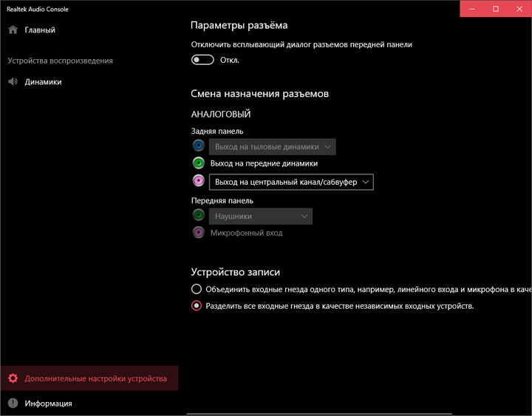Maximize the Realtek Audio Console window
Image resolution: width=532 pixels, height=416 pixels.
click(x=496, y=9)
